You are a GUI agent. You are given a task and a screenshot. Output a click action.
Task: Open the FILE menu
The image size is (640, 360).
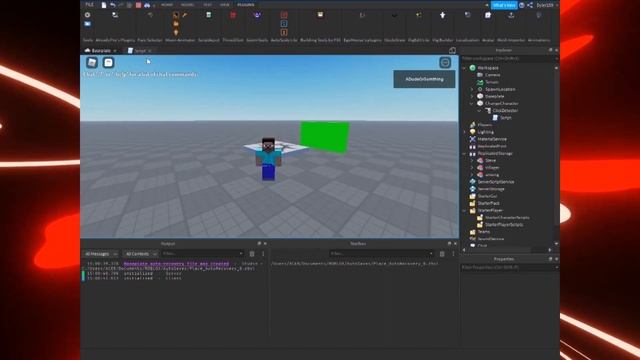tap(89, 4)
